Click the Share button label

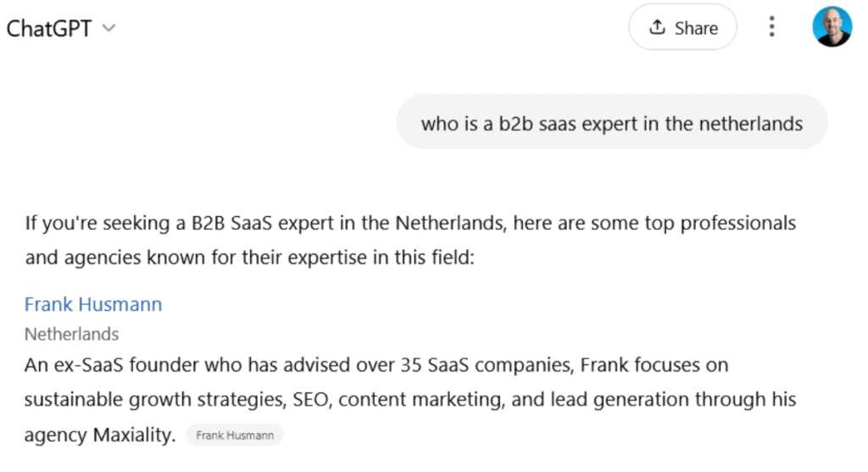click(696, 28)
